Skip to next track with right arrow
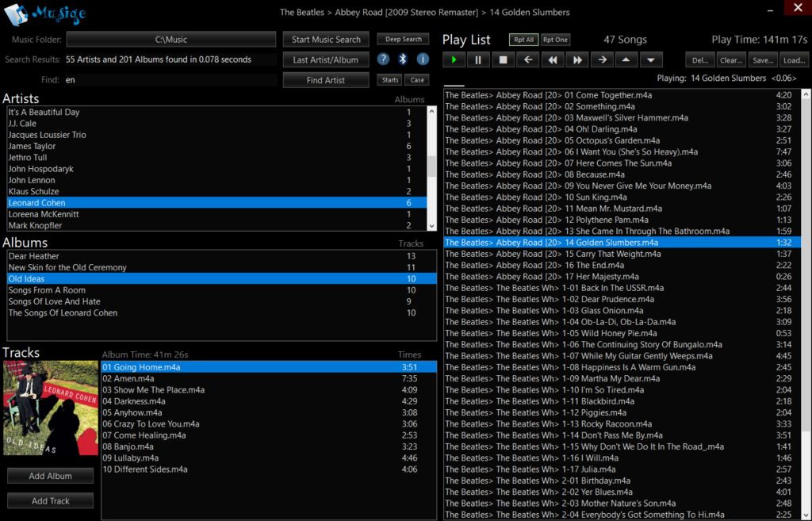The height and width of the screenshot is (521, 812). pos(602,59)
